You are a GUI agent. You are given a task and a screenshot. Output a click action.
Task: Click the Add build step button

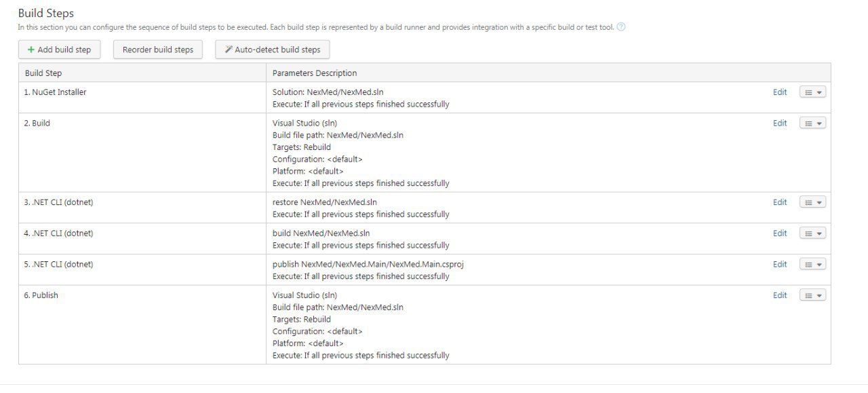(59, 50)
